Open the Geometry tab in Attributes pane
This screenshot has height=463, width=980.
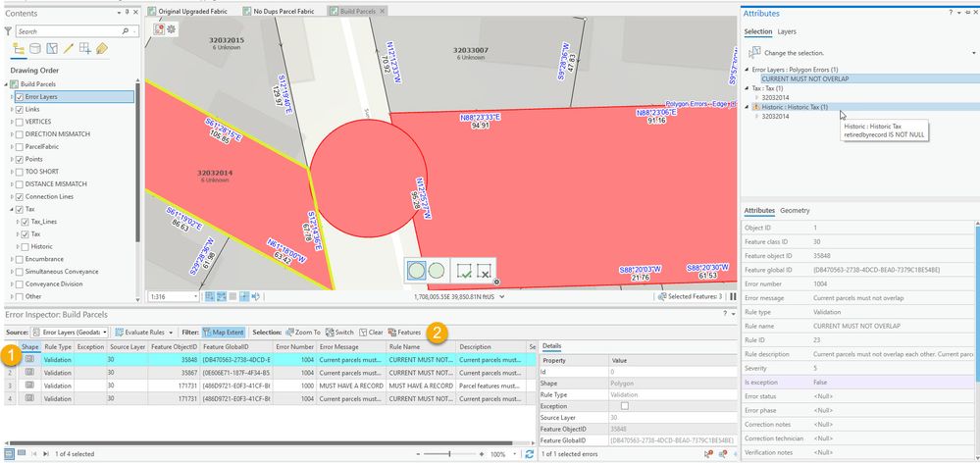[x=795, y=211]
